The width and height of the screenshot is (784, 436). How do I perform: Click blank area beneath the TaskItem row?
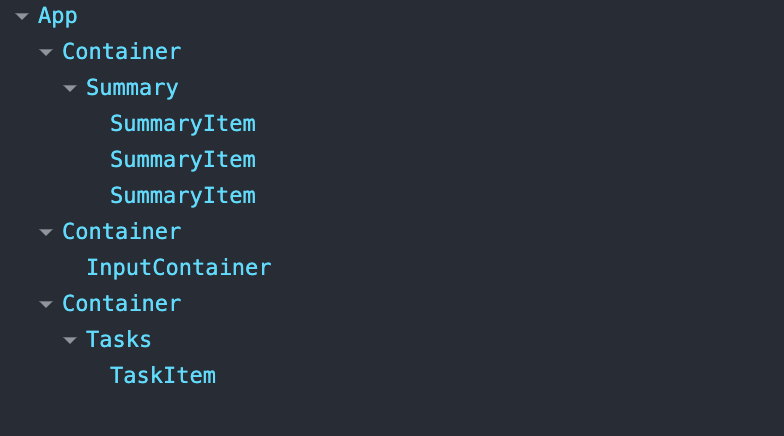pyautogui.click(x=392, y=412)
